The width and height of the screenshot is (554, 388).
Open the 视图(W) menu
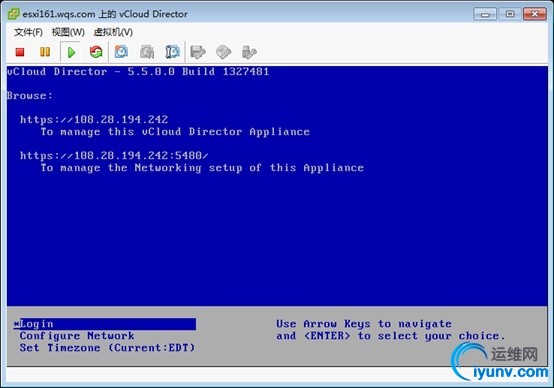(x=68, y=32)
